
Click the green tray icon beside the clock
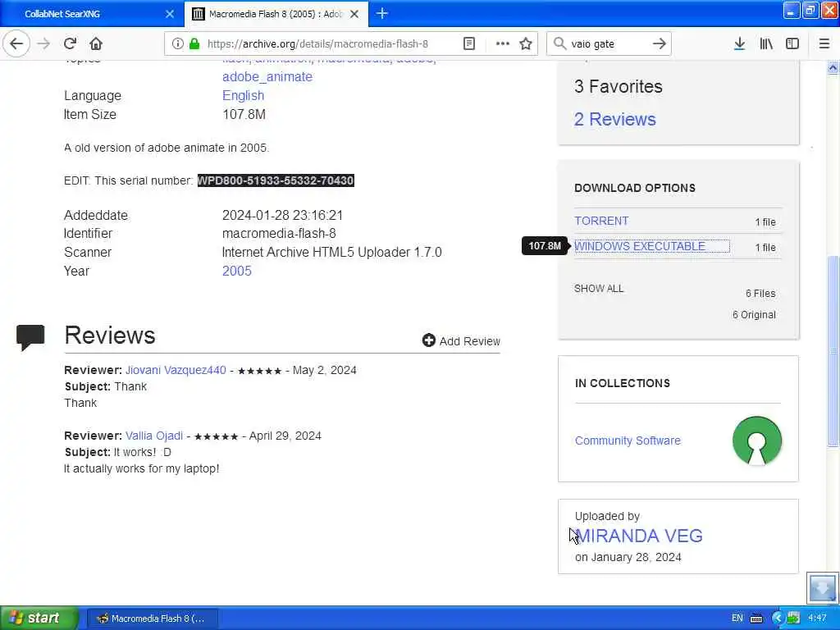point(793,618)
